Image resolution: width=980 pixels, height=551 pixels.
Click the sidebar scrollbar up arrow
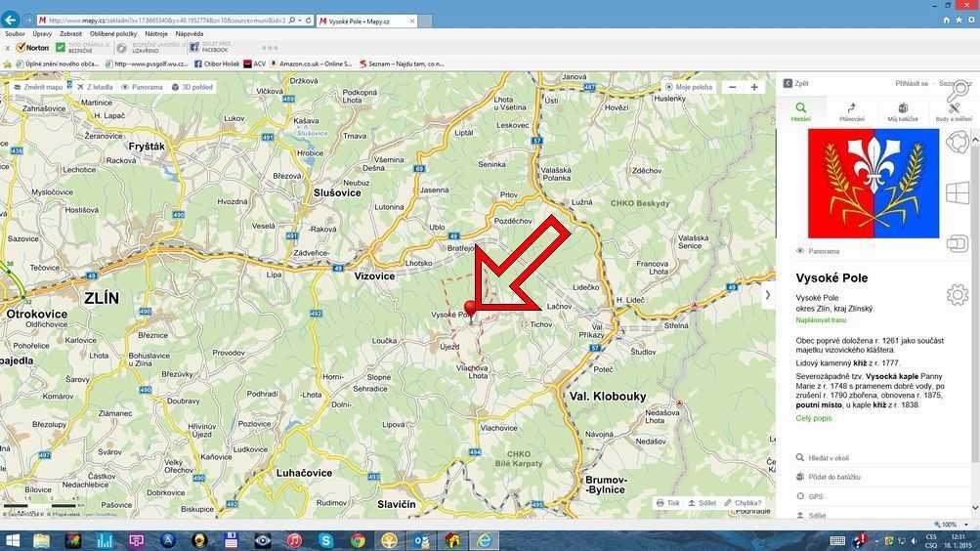pyautogui.click(x=975, y=140)
